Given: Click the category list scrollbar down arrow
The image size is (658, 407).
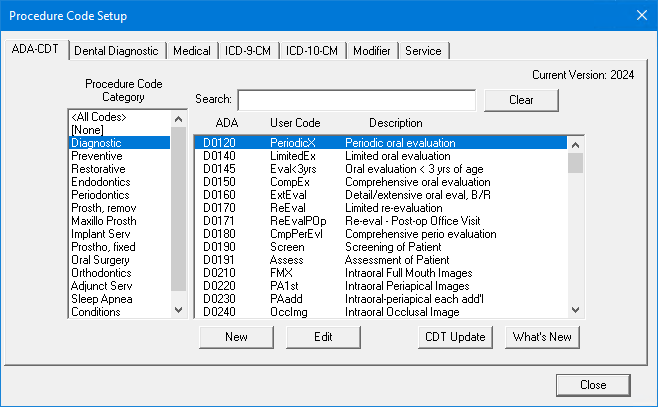Looking at the screenshot, I should (x=178, y=310).
